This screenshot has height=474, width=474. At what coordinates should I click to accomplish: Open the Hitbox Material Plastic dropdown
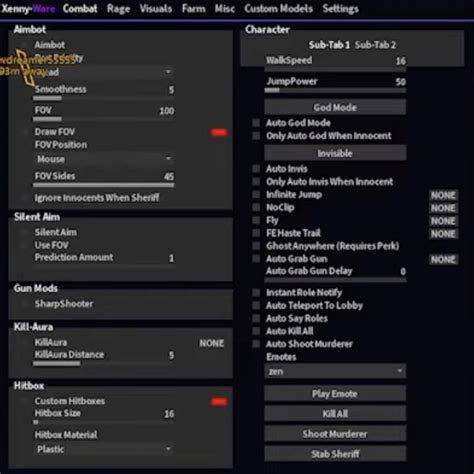[104, 449]
